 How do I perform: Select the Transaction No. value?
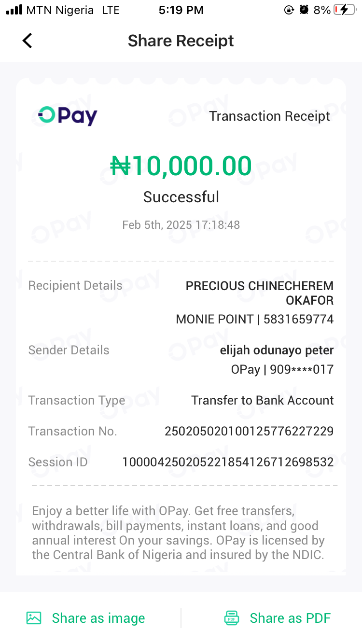coord(249,431)
